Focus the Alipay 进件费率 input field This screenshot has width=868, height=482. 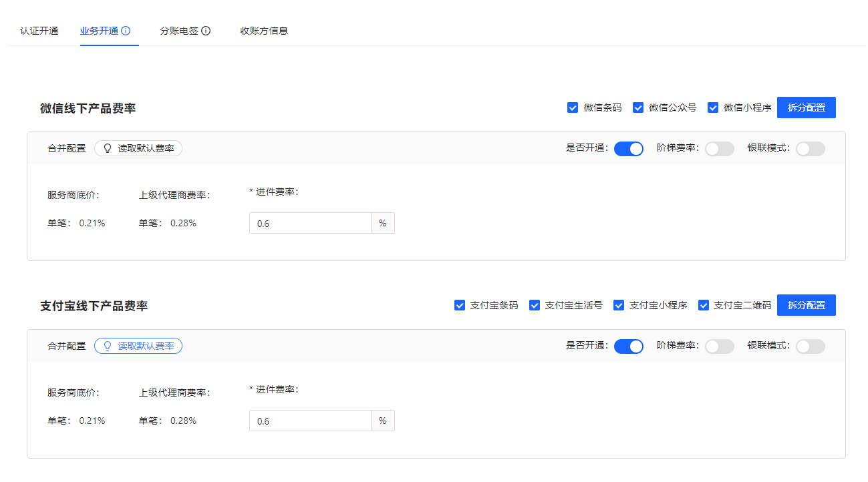310,421
